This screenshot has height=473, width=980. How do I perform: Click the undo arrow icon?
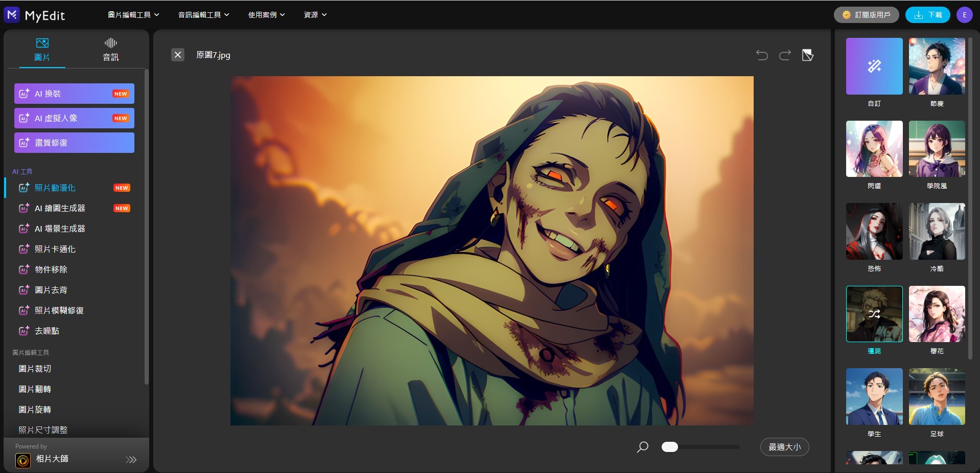762,55
